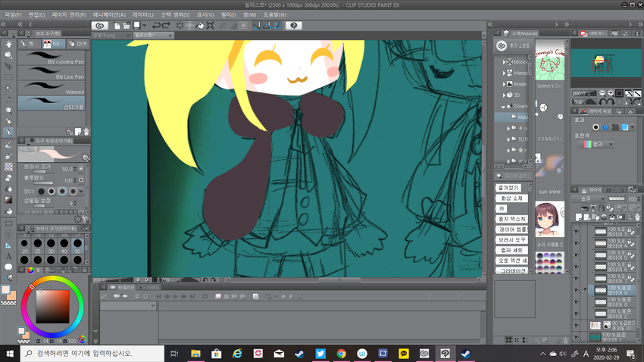Select the highlighted Pen tool in toolbox

8,133
